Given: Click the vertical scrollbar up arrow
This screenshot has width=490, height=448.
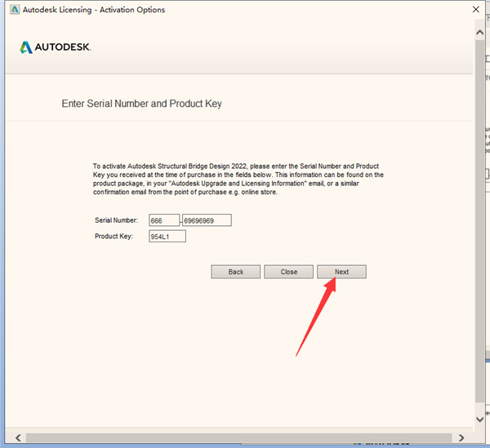Looking at the screenshot, I should tap(479, 33).
